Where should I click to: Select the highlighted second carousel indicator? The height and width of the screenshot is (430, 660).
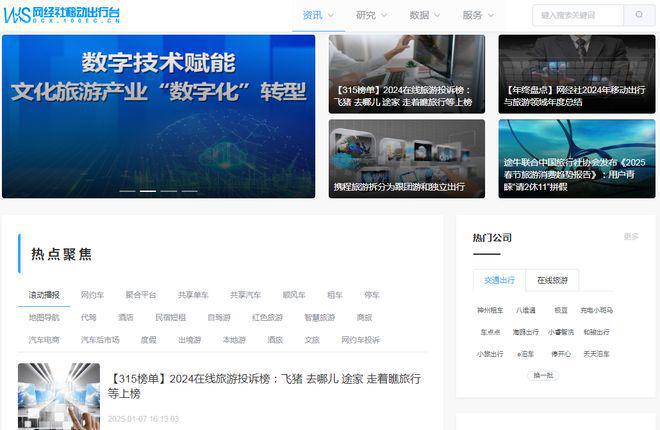click(148, 191)
